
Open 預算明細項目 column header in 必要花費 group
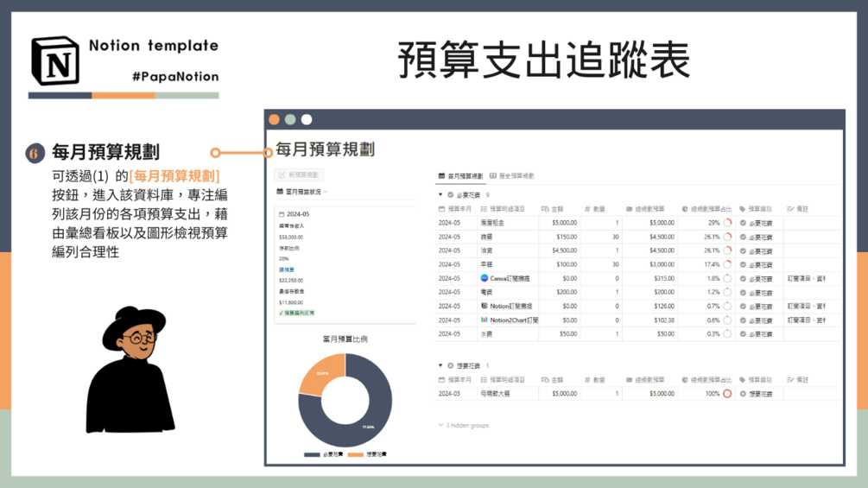503,209
